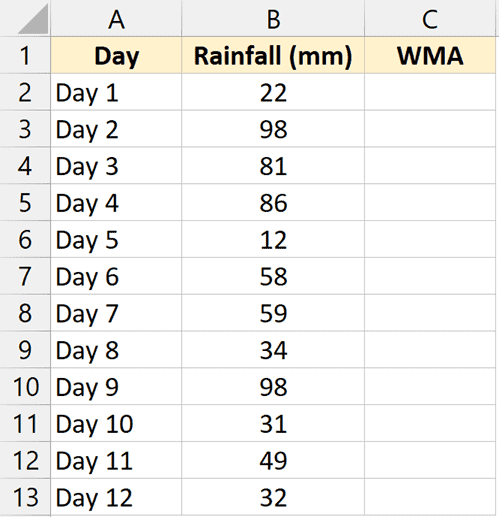Select the cell containing Day 5
This screenshot has height=517, width=500.
tap(116, 239)
